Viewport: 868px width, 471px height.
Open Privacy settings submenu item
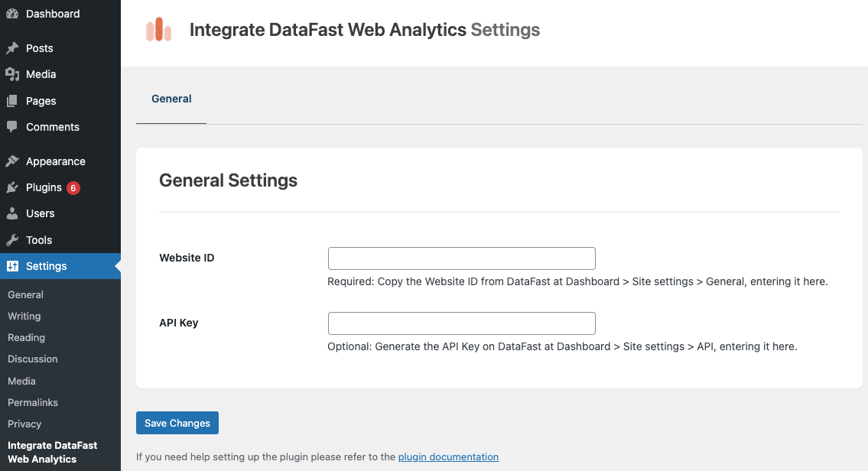(24, 424)
